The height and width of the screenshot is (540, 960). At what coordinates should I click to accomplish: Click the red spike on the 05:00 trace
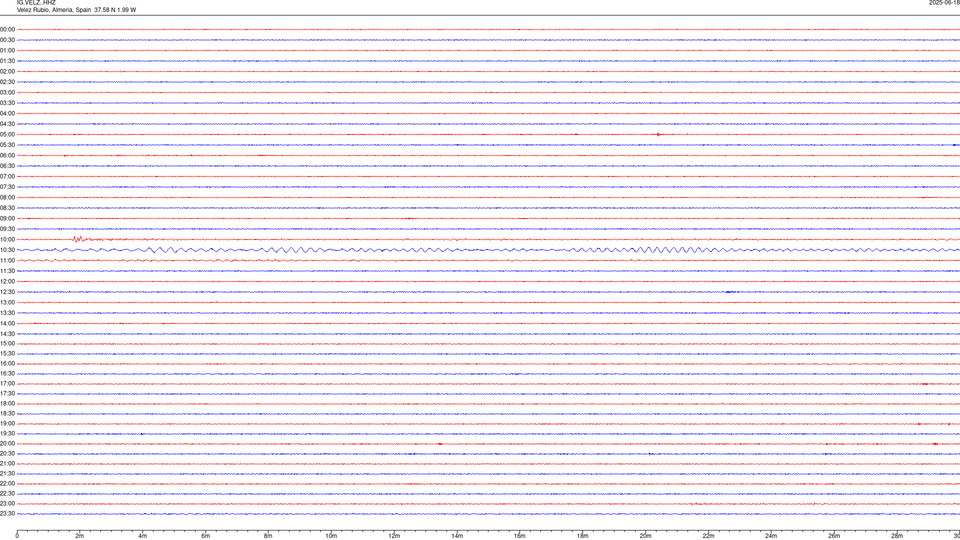point(658,135)
